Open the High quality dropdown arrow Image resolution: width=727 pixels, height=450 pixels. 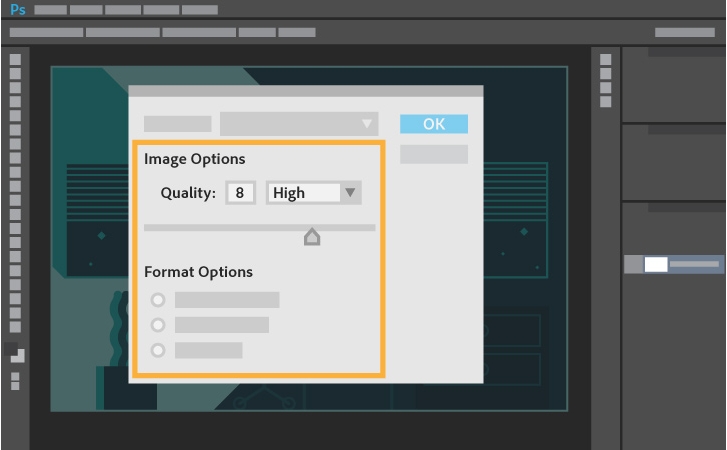350,193
